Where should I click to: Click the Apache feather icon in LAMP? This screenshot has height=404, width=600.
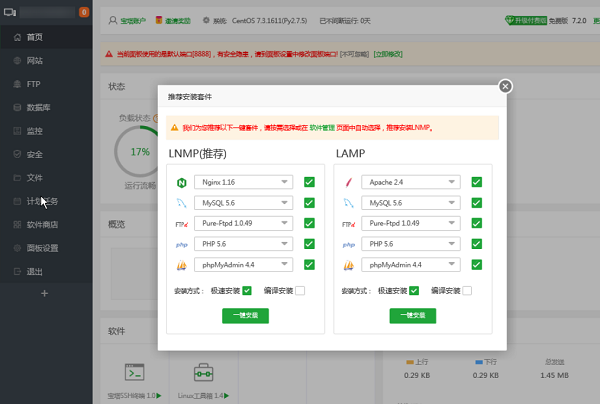coord(349,183)
